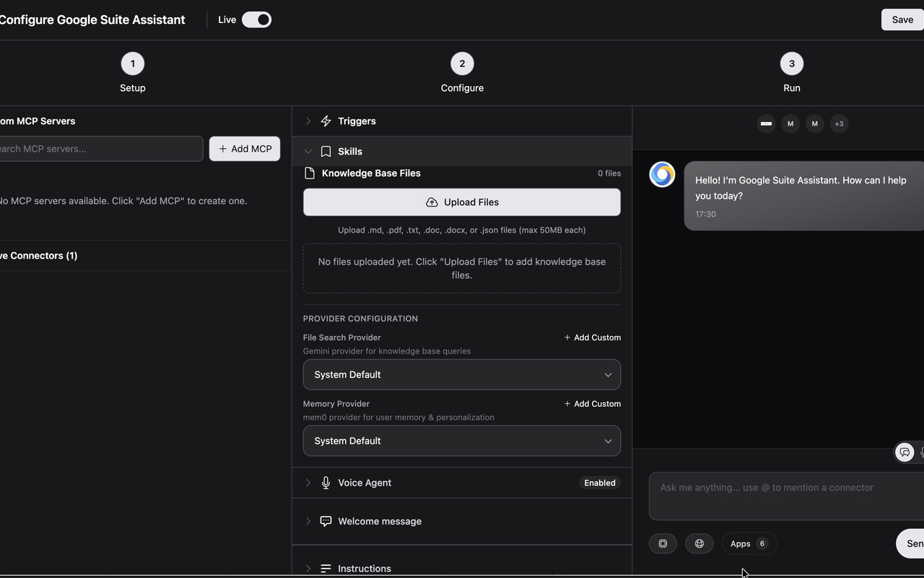Click the "mem0 provider for user memory" text
Screen dimensions: 924x578
pyautogui.click(x=398, y=418)
